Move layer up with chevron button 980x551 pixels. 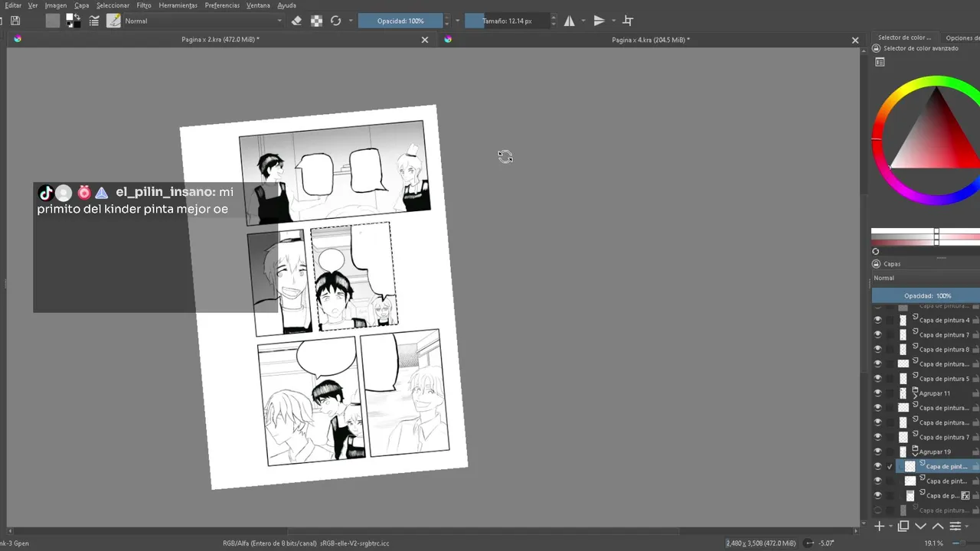[x=937, y=526]
